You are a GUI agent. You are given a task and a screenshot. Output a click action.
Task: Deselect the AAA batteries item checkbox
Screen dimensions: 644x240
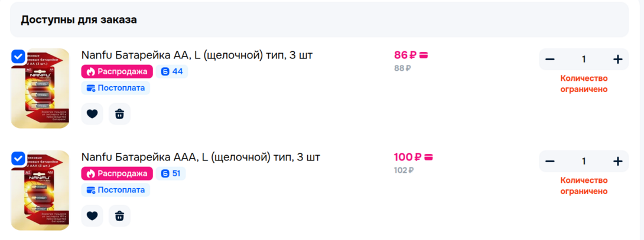point(18,158)
